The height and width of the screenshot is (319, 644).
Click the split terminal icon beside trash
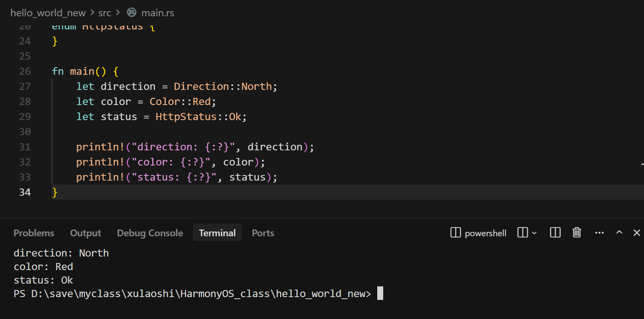point(555,233)
